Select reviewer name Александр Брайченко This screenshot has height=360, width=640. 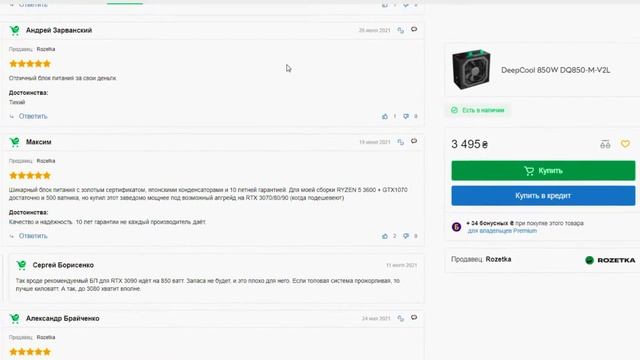(62, 318)
